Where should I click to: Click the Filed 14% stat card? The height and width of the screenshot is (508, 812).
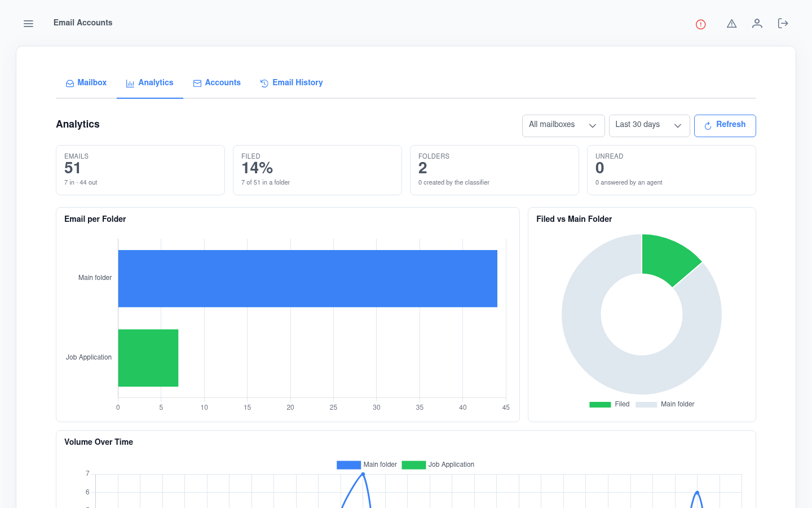(317, 170)
